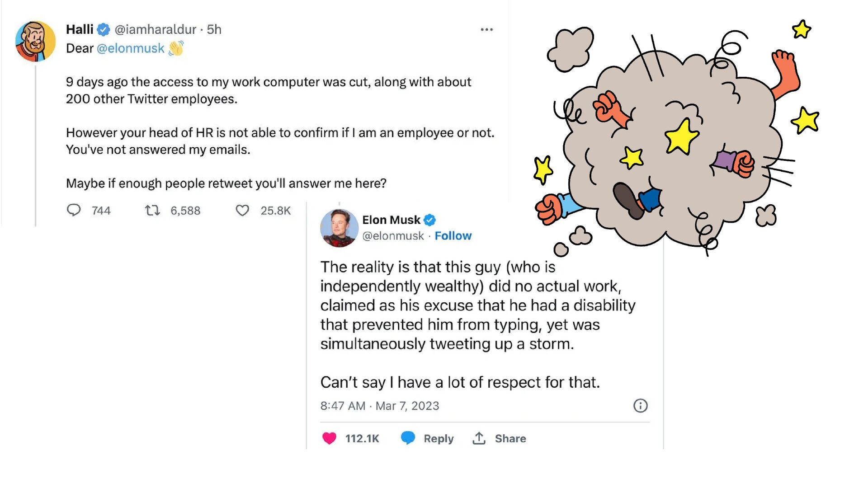Click the reply speech bubble icon on Halli's tweet

[x=74, y=210]
